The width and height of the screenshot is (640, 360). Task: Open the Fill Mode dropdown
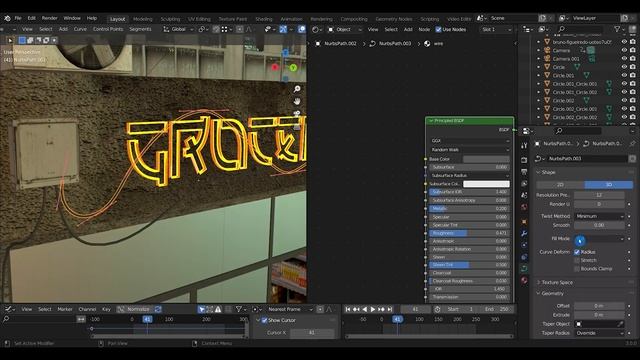pyautogui.click(x=599, y=239)
